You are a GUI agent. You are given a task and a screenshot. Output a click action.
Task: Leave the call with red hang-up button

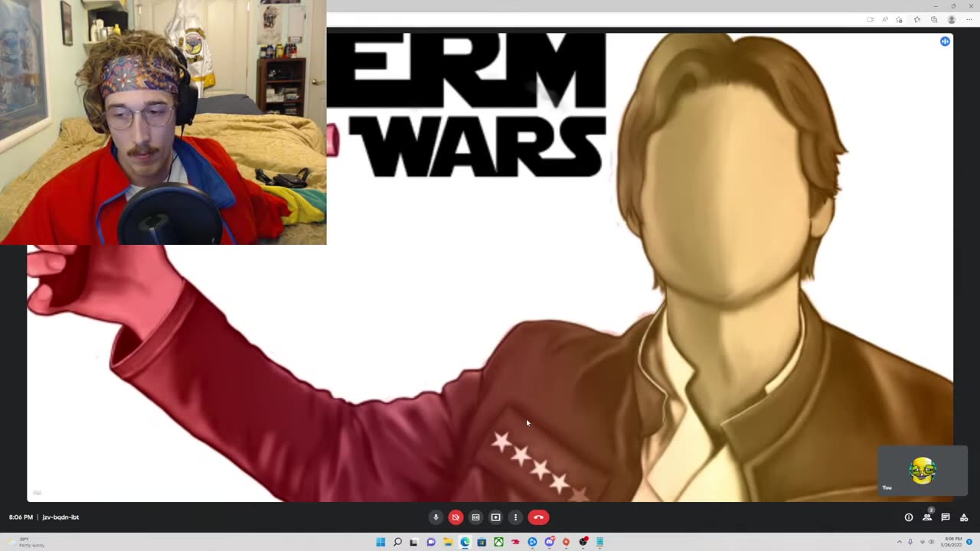click(x=538, y=517)
